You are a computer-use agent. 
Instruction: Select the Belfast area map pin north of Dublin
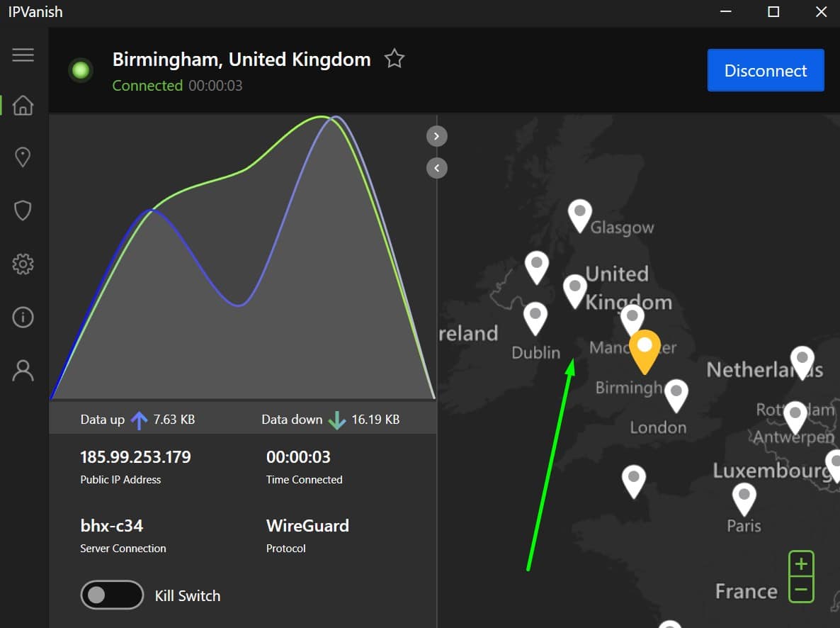coord(537,268)
